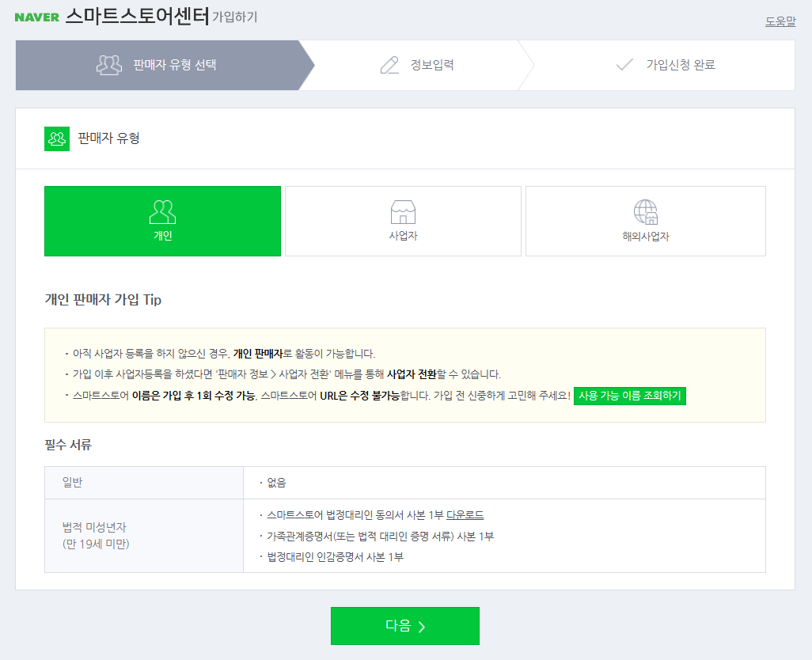Image resolution: width=812 pixels, height=660 pixels.
Task: Click the 가입하기 text in the header
Action: 234,17
